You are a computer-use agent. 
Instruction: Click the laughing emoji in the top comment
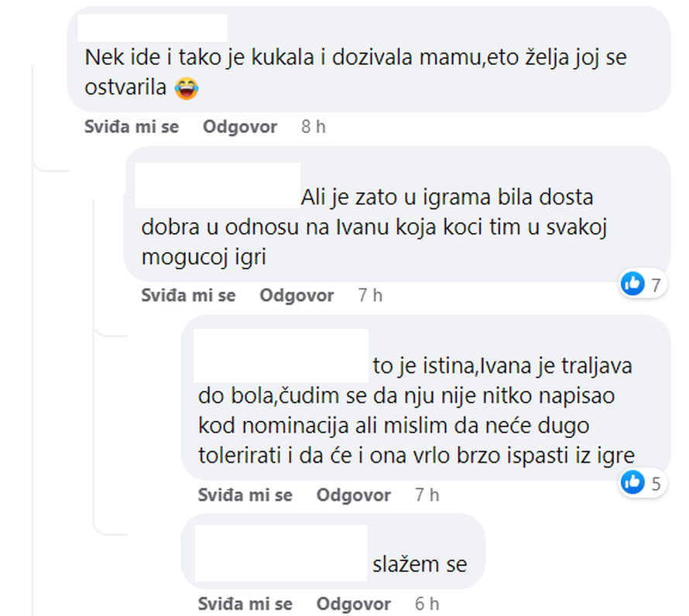click(186, 88)
